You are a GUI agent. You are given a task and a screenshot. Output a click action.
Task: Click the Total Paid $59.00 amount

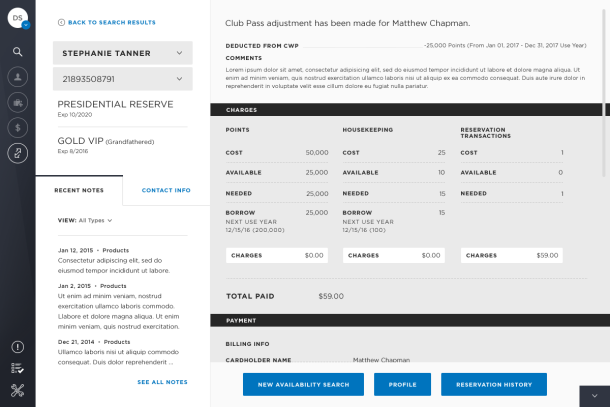pyautogui.click(x=331, y=296)
